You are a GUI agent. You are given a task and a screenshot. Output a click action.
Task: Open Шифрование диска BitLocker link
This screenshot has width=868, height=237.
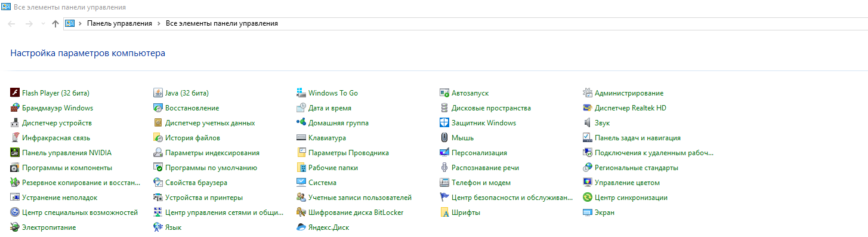point(356,213)
